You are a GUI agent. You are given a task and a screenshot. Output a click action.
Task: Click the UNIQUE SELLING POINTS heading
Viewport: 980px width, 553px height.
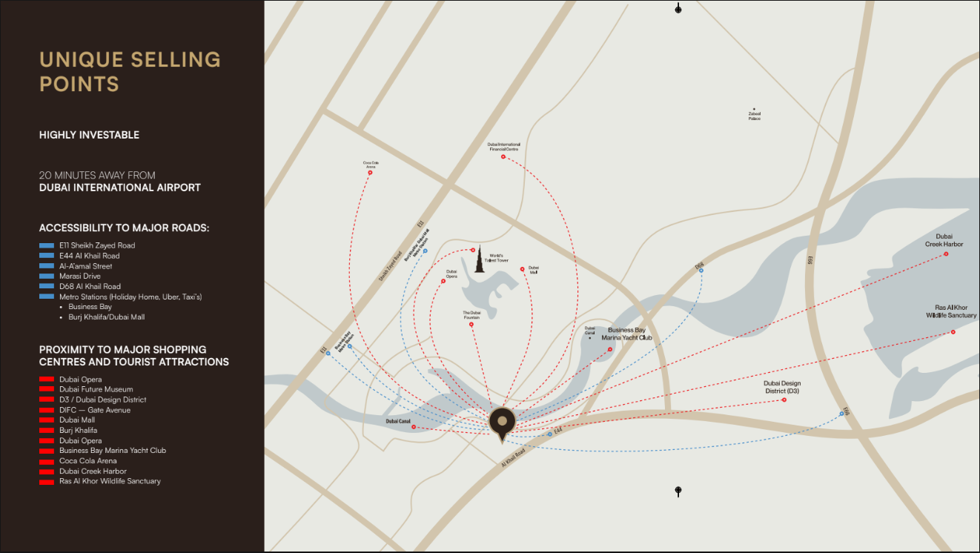tap(130, 72)
